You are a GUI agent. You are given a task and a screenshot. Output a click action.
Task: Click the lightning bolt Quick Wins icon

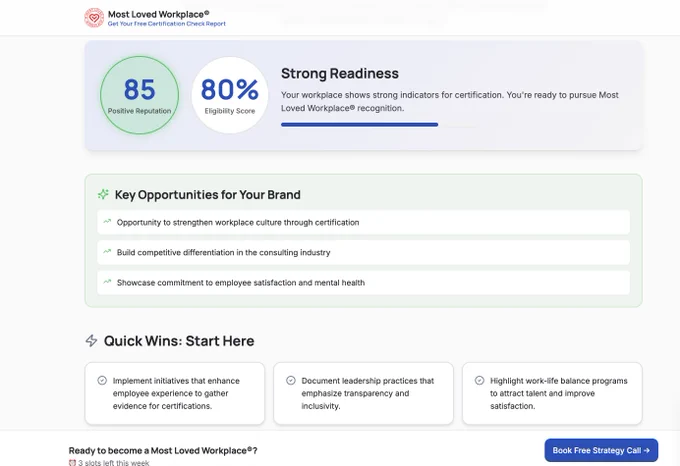(x=91, y=341)
